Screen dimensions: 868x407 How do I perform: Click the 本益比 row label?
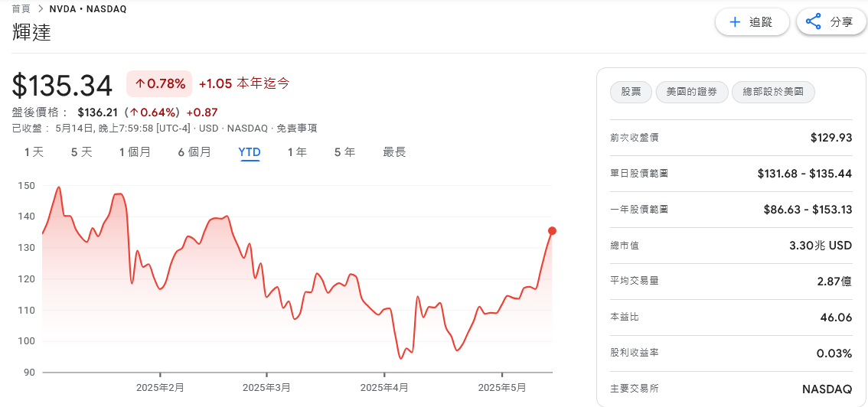[625, 317]
